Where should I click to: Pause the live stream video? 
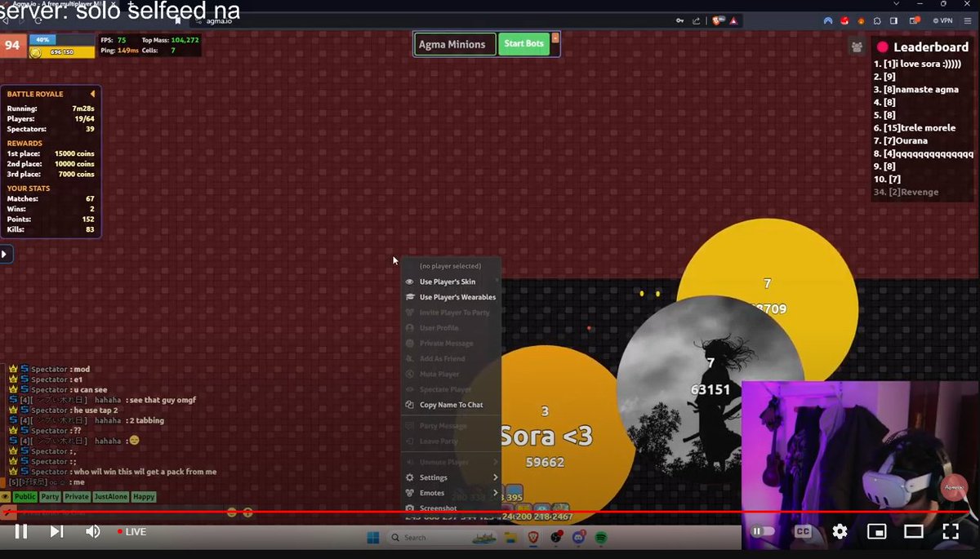tap(21, 531)
